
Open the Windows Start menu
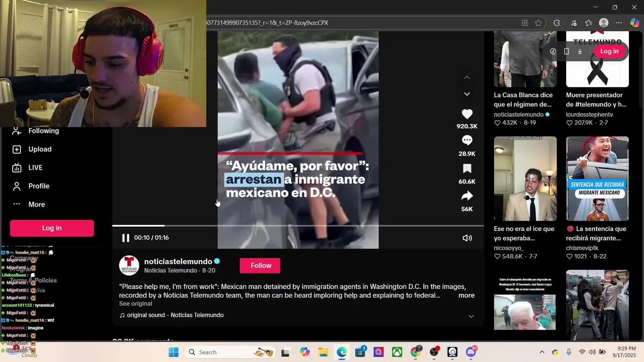[174, 352]
